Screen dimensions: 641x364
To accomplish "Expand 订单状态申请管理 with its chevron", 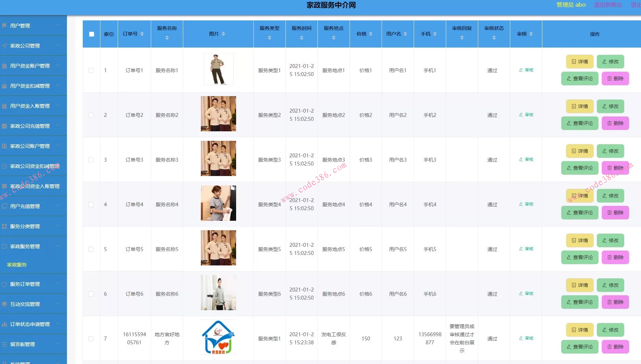I will point(58,324).
